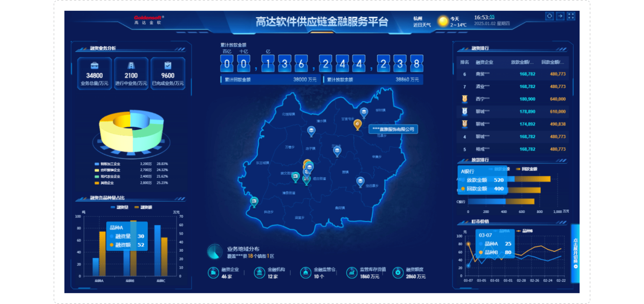Click the sun weather icon
644x304 pixels.
(x=443, y=21)
